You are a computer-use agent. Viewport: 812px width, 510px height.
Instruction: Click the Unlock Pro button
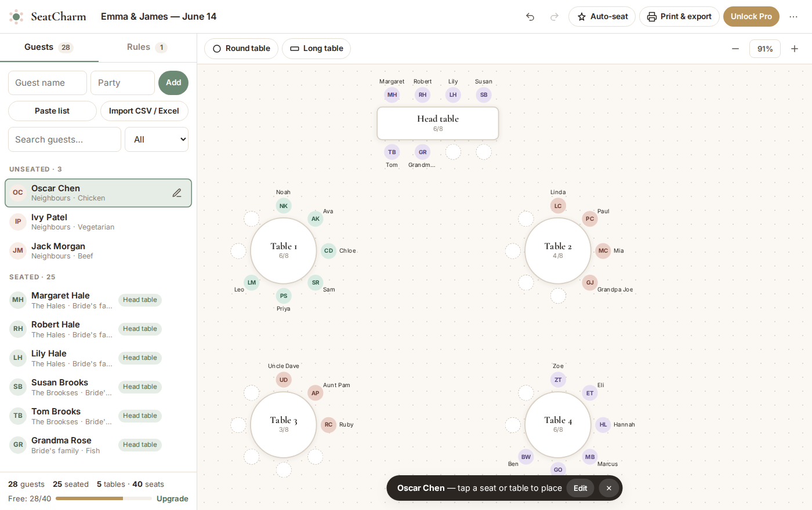751,17
